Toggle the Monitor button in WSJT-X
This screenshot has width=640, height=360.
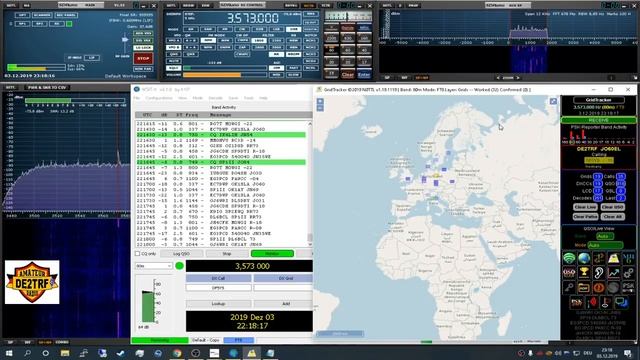click(272, 253)
